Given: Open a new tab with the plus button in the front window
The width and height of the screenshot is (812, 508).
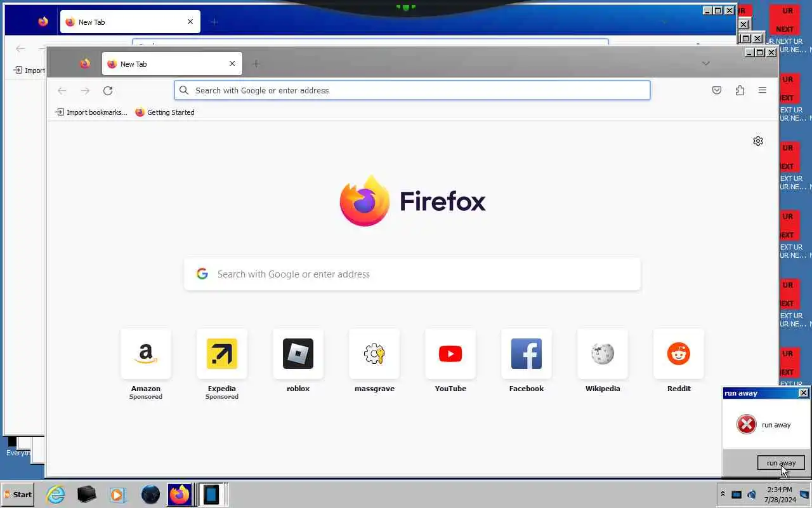Looking at the screenshot, I should click(x=256, y=63).
